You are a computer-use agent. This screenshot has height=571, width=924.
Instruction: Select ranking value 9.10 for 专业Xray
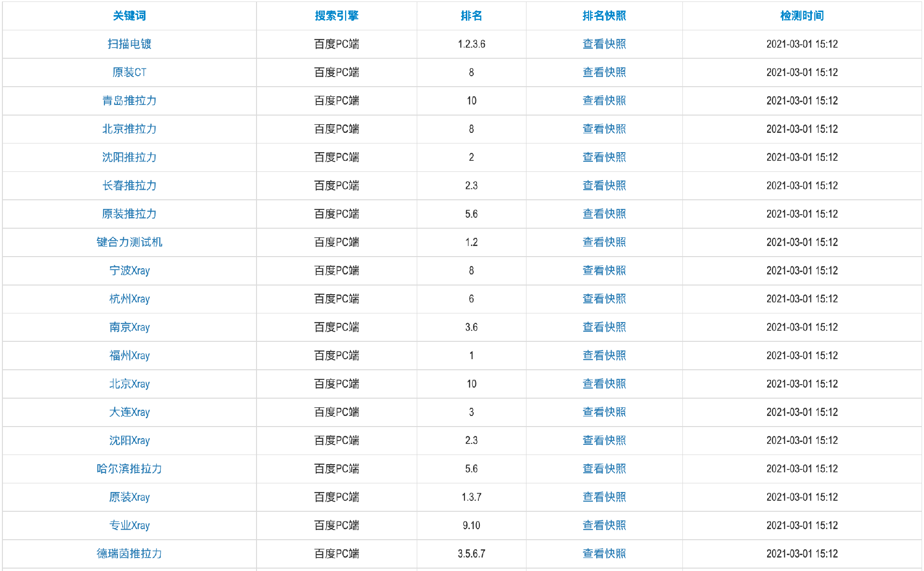pyautogui.click(x=472, y=526)
